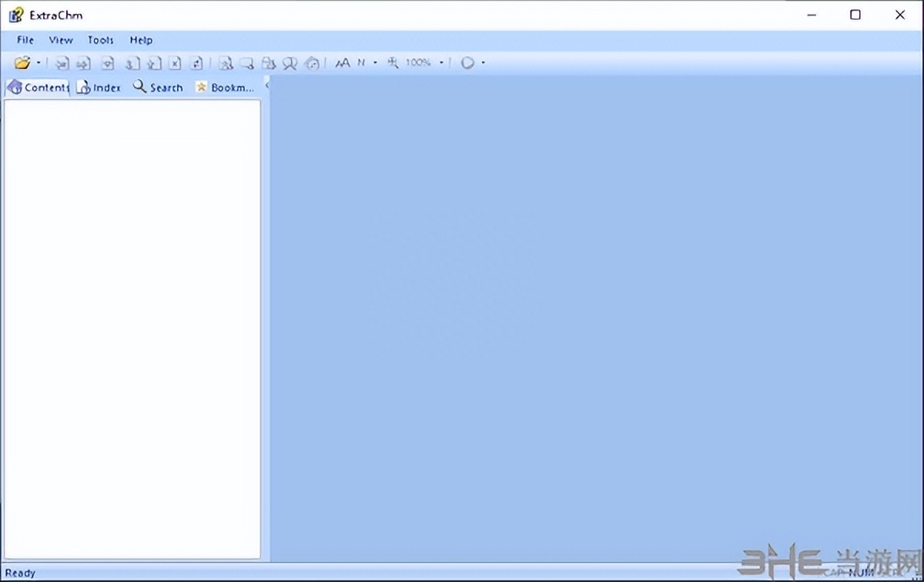
Task: Click the AA font size icon
Action: click(342, 63)
